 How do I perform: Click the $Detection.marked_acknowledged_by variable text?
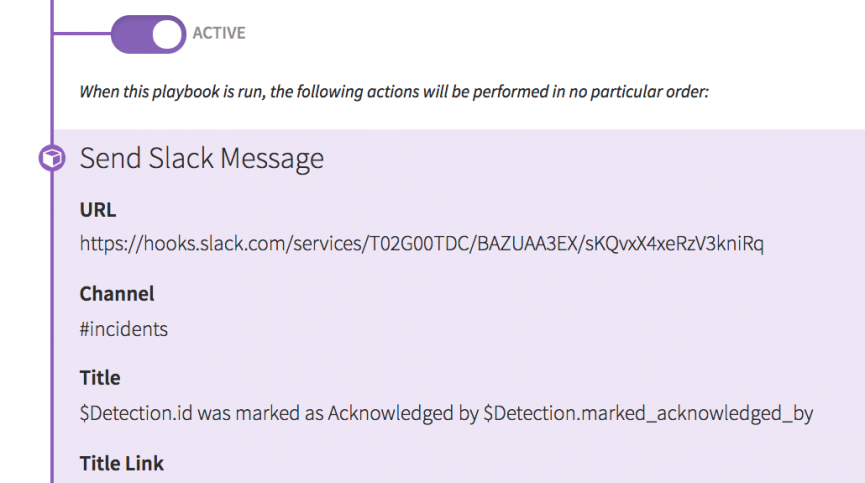click(x=648, y=412)
